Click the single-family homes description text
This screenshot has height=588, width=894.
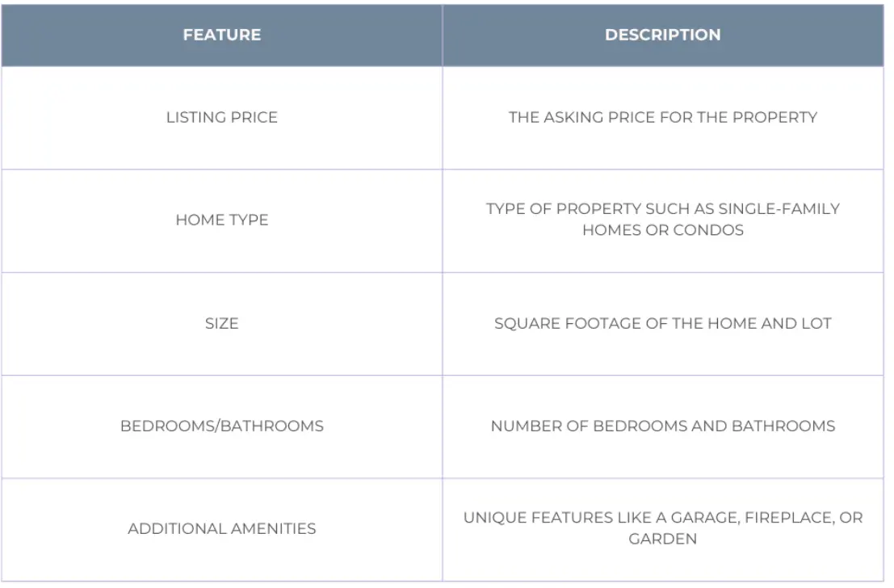[x=662, y=219]
